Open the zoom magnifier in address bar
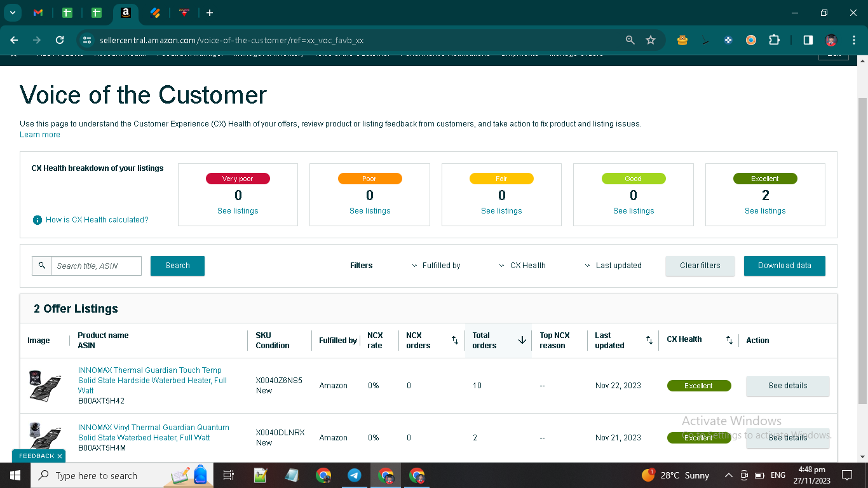 630,40
